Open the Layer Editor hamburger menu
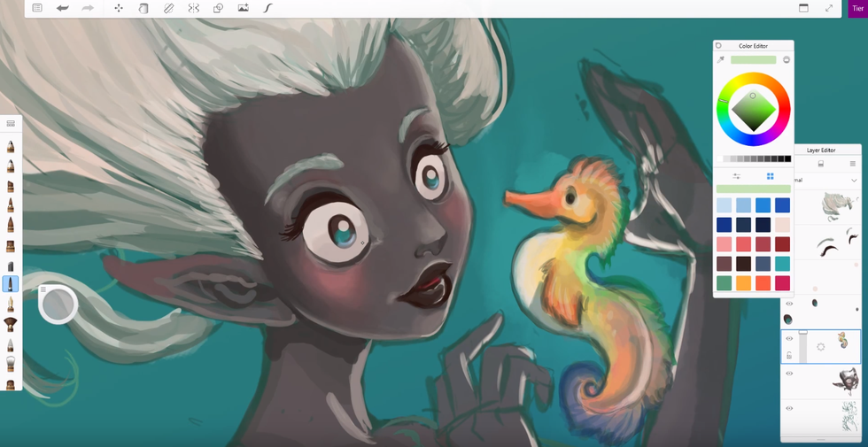The height and width of the screenshot is (447, 868). point(853,164)
